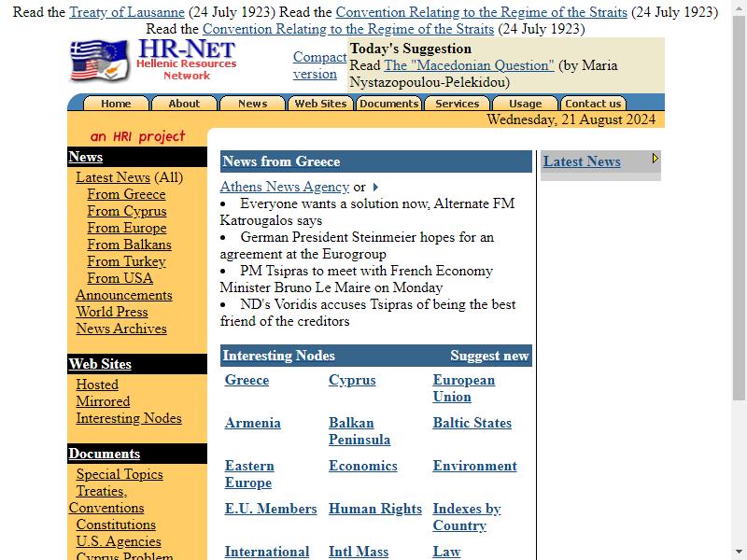This screenshot has height=560, width=747.
Task: Open the Cyprus node link
Action: pos(352,380)
